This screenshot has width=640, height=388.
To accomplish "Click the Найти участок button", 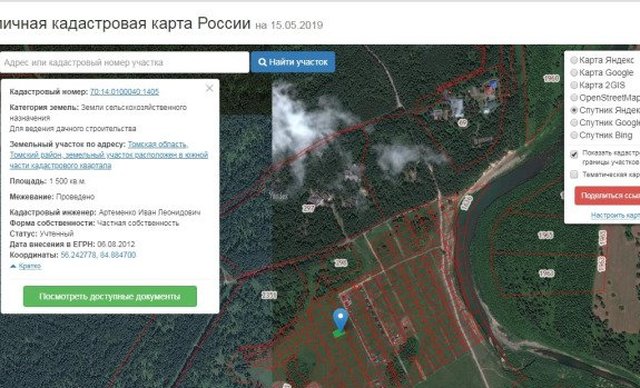I will point(293,62).
